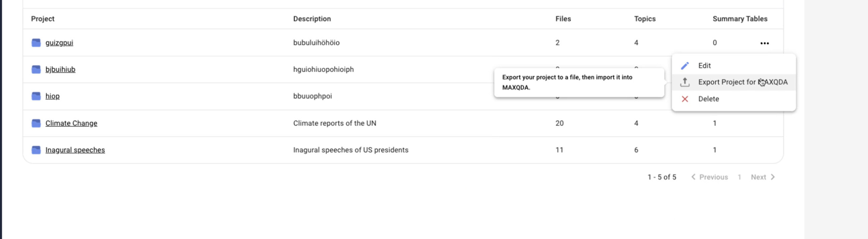Open the hiop project link
This screenshot has height=239, width=868.
pyautogui.click(x=53, y=96)
